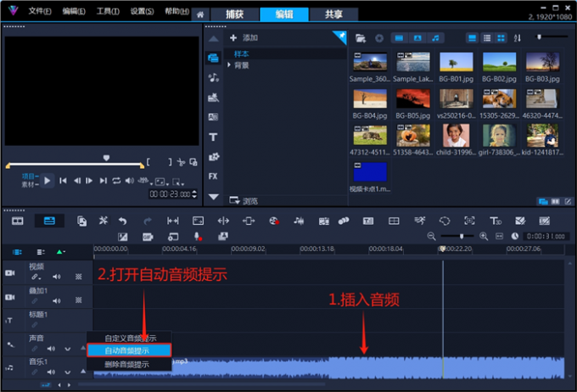Expand the 音乐1 track options chevron
Image resolution: width=577 pixels, height=392 pixels.
(x=67, y=371)
